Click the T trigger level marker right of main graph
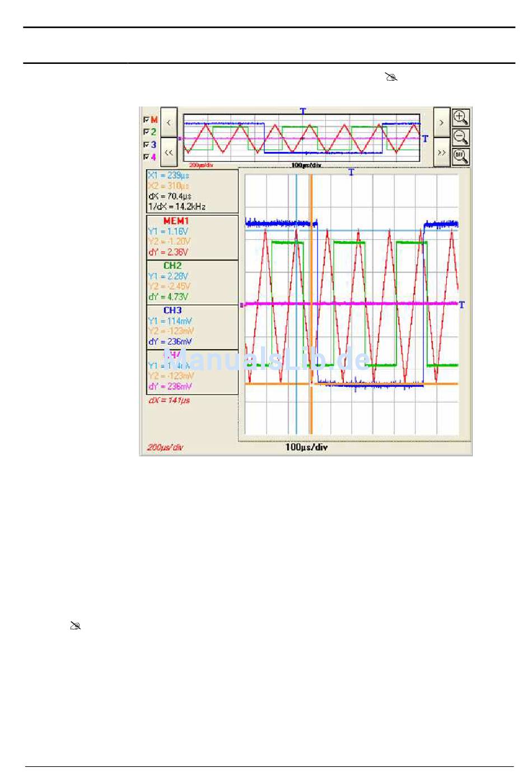Viewport: 532px width, 778px height. pos(462,304)
